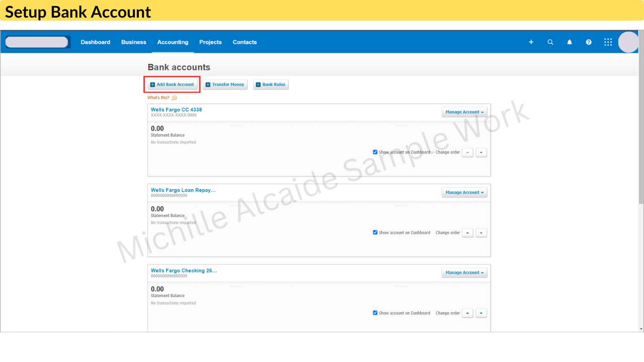Click the scrollbar down arrow
The height and width of the screenshot is (362, 644).
(641, 329)
